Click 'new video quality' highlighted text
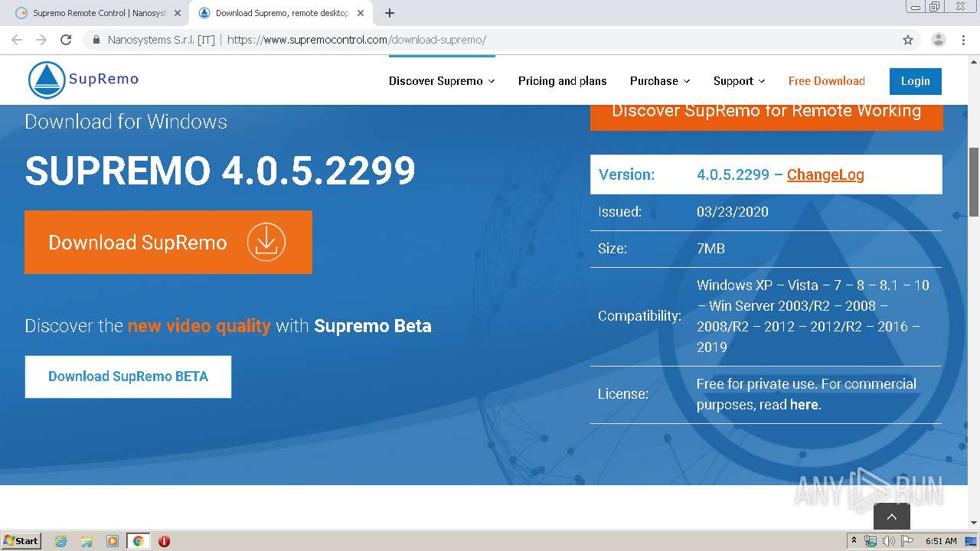 coord(199,326)
